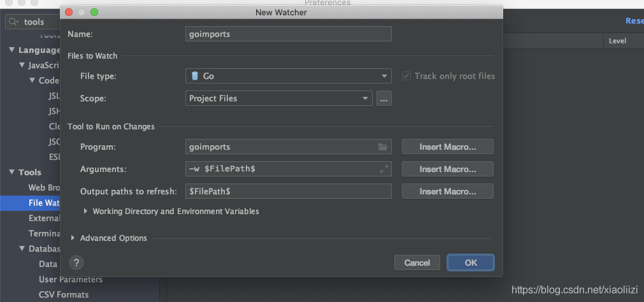
Task: Open the File type dropdown
Action: (288, 76)
